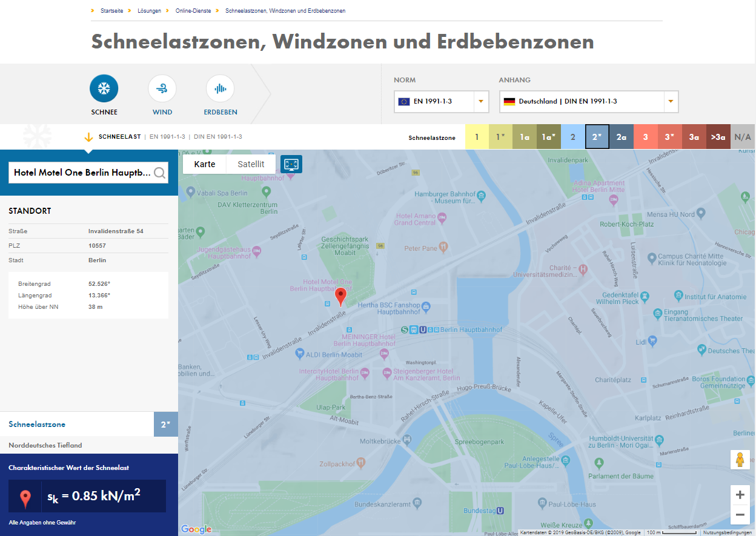756x536 pixels.
Task: Zoom out of the map with minus icon
Action: coord(740,515)
